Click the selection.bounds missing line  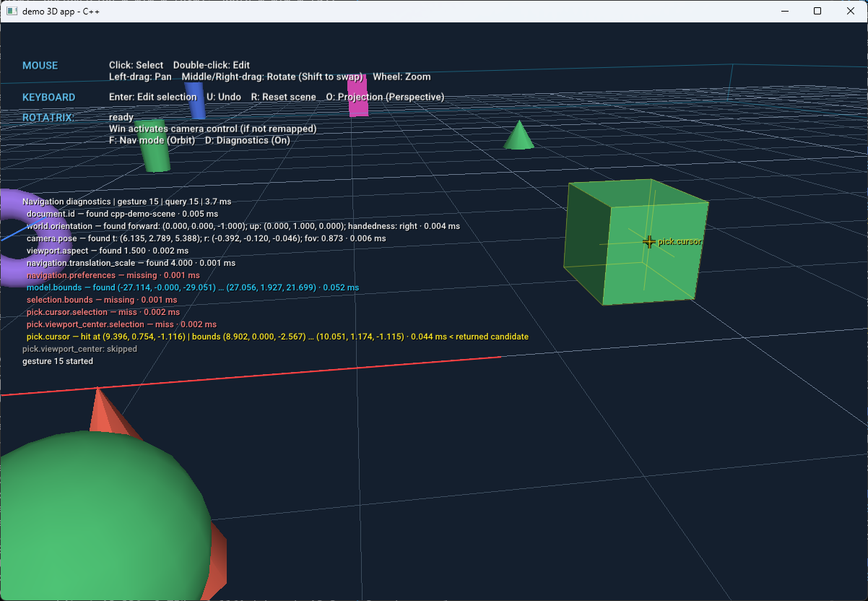tap(102, 300)
